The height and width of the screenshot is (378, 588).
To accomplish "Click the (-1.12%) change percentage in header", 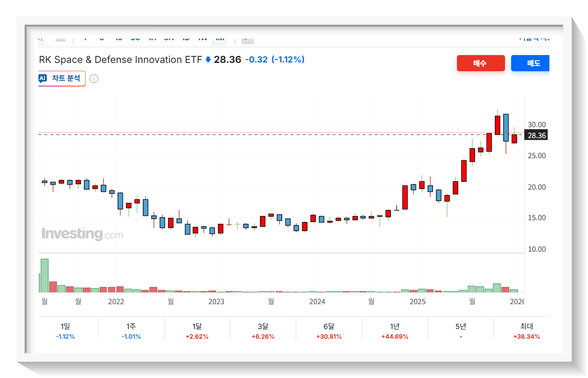I will point(288,59).
